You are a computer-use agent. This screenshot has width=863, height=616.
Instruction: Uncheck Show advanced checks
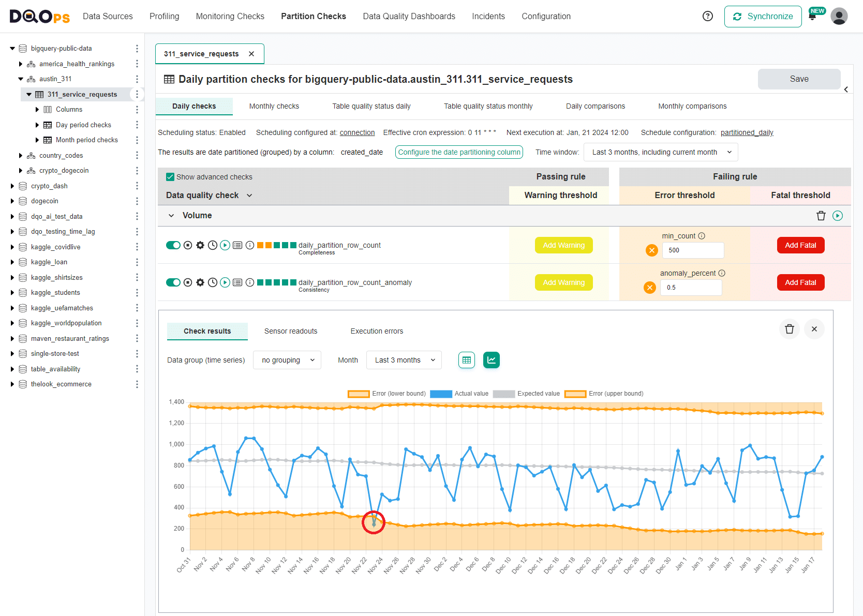coord(170,176)
